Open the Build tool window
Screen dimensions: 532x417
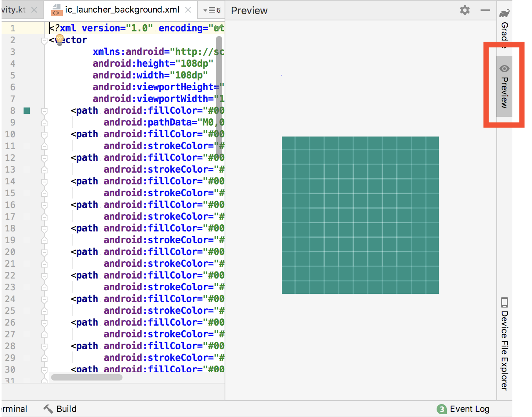pyautogui.click(x=66, y=409)
